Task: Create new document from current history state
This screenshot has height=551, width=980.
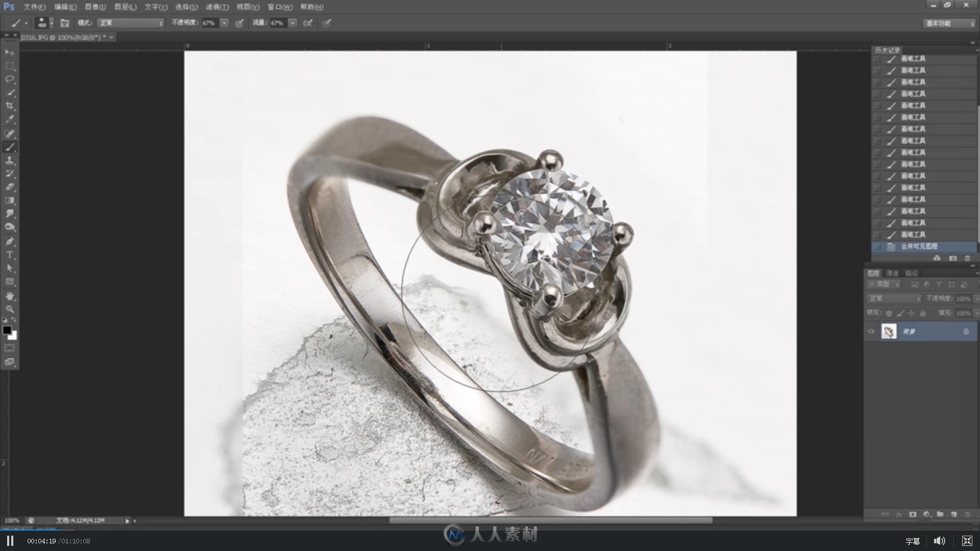Action: pos(937,259)
